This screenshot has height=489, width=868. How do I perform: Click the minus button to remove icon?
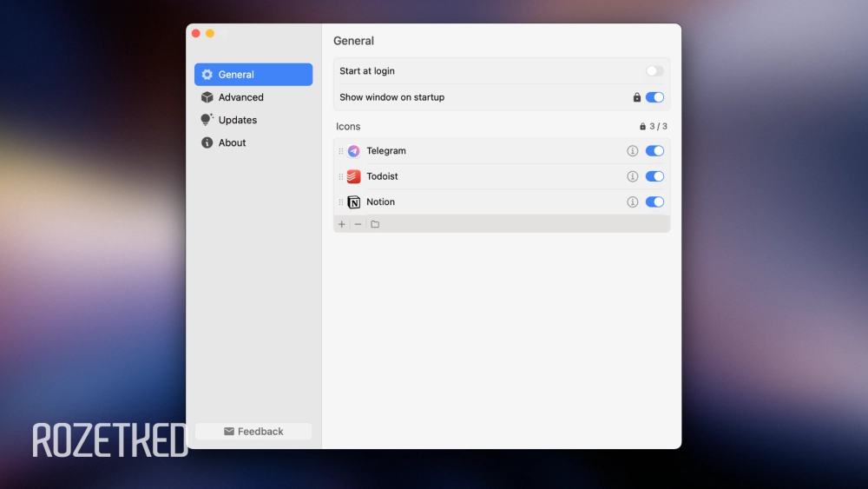pos(358,224)
